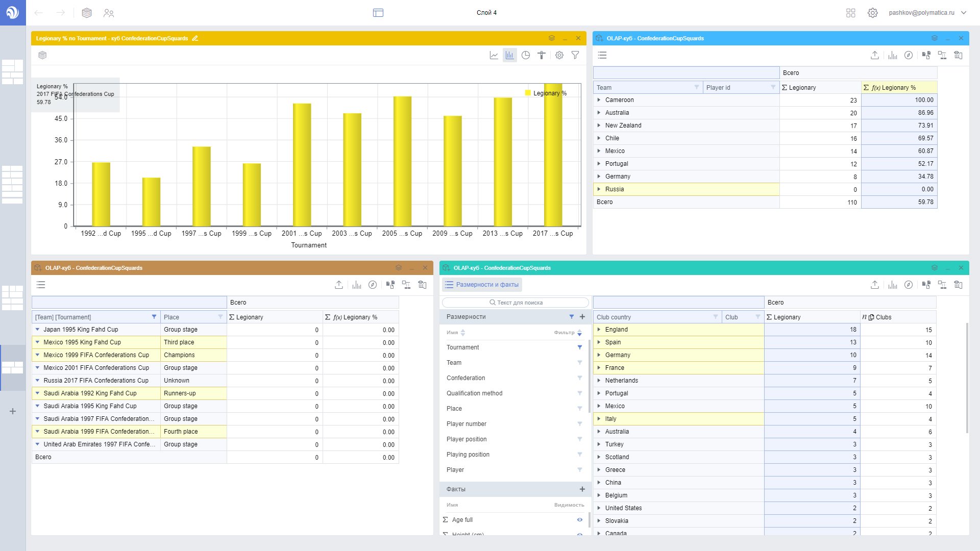Viewport: 980px width, 551px height.
Task: Select second layer thumbnail in sidebar
Action: pyautogui.click(x=13, y=185)
